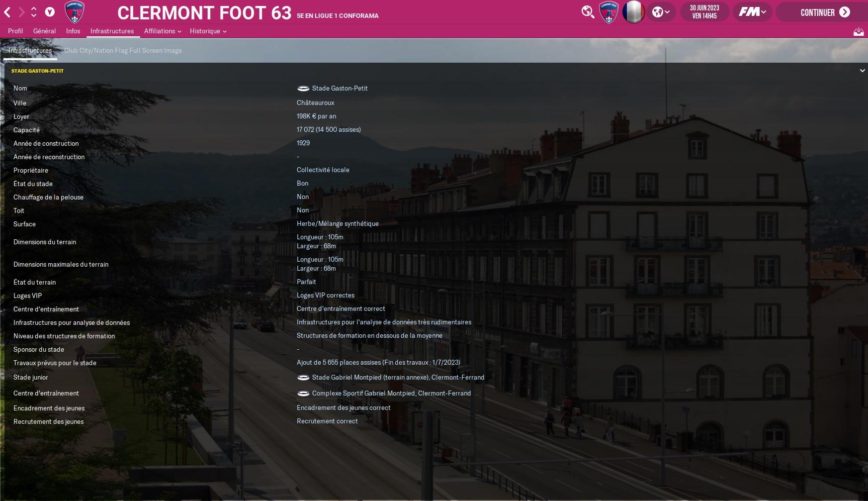Image resolution: width=868 pixels, height=501 pixels.
Task: Click stadium icon beside Stade Gaston-Petit
Action: [303, 89]
